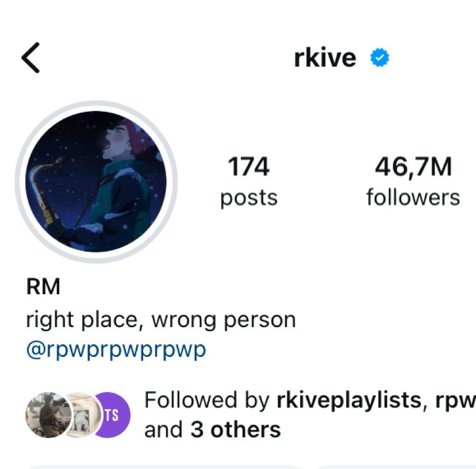Image resolution: width=476 pixels, height=469 pixels.
Task: Tap the first mutual follower avatar
Action: tap(48, 414)
